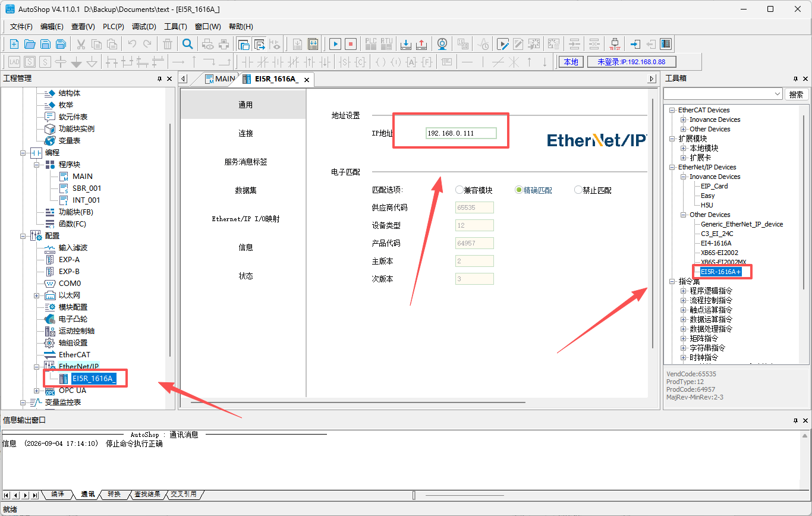The width and height of the screenshot is (812, 516).
Task: Open the 数据集 settings page
Action: pyautogui.click(x=246, y=190)
